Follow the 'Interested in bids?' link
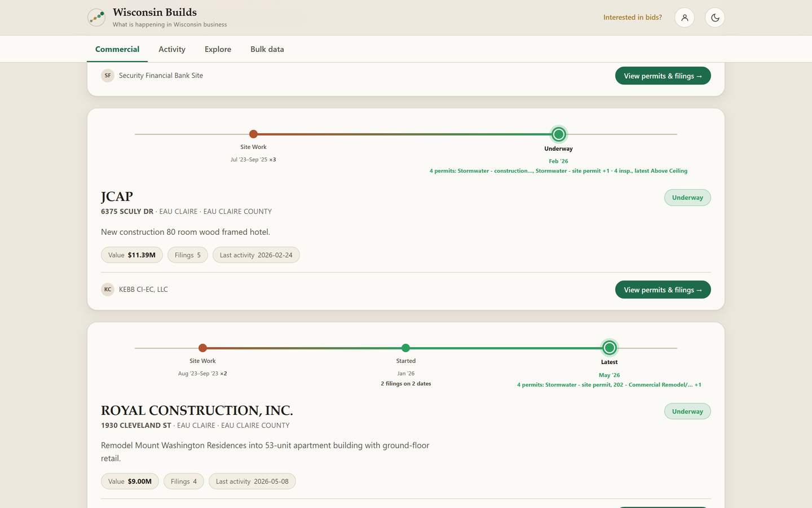Image resolution: width=812 pixels, height=508 pixels. [x=633, y=17]
